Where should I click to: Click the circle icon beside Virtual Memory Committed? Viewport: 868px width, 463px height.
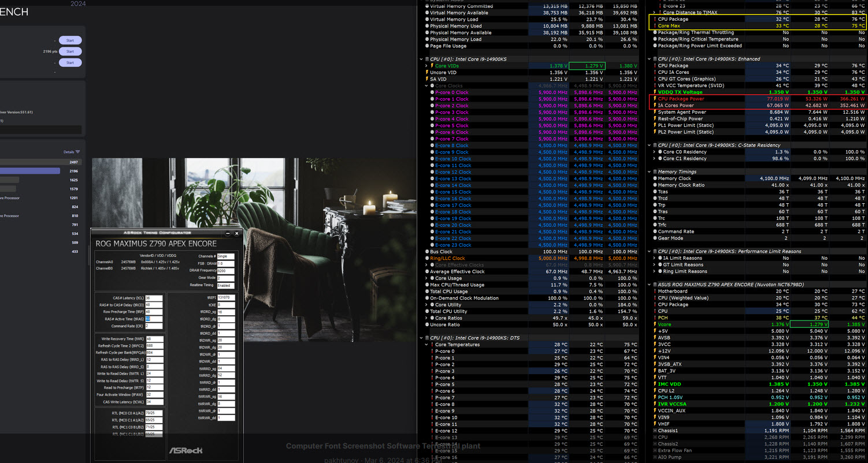(428, 6)
